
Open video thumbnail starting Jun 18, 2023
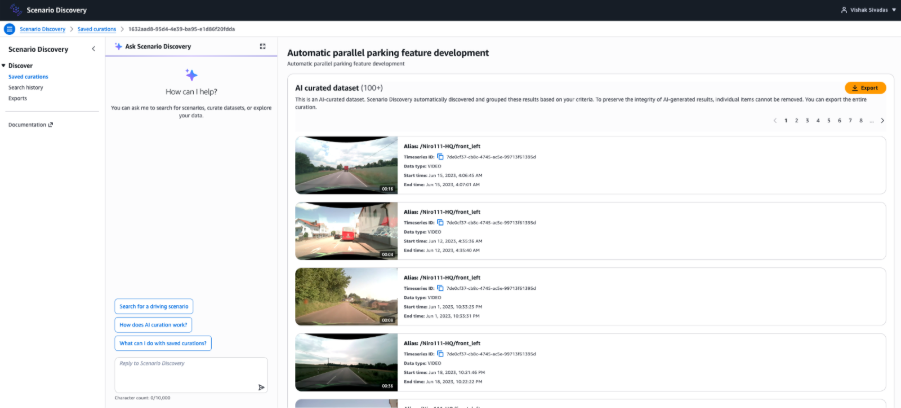(x=346, y=362)
